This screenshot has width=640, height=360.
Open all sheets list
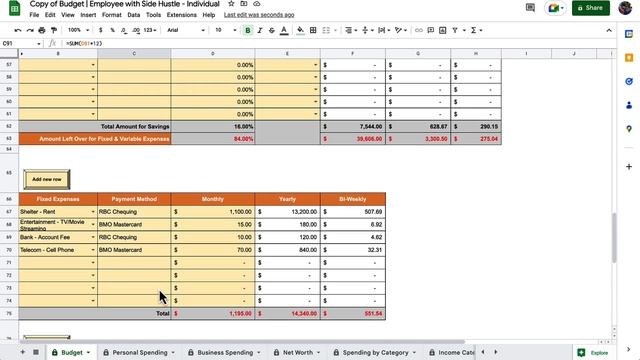tap(36, 352)
